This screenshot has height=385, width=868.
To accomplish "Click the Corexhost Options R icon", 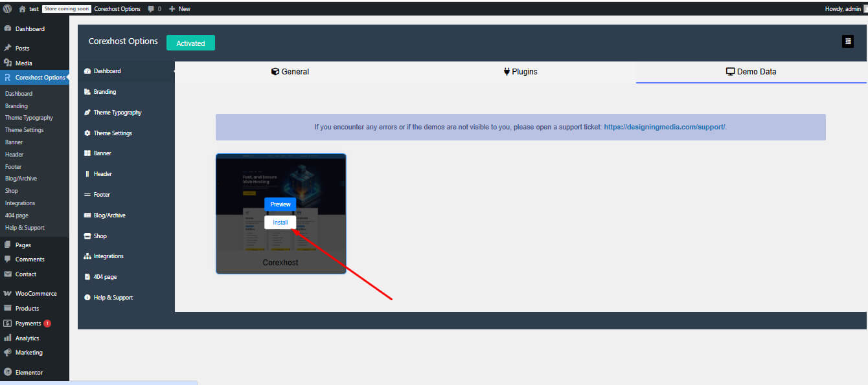I will 8,78.
